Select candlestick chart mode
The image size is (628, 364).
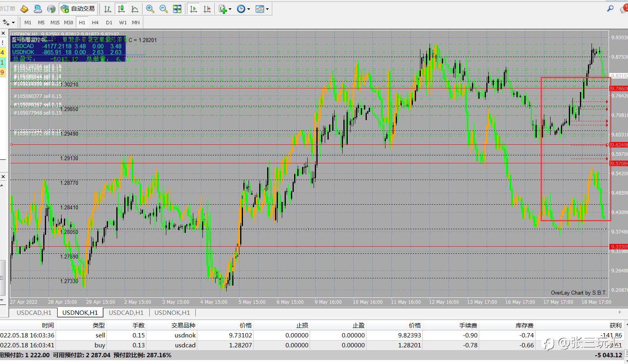click(121, 9)
